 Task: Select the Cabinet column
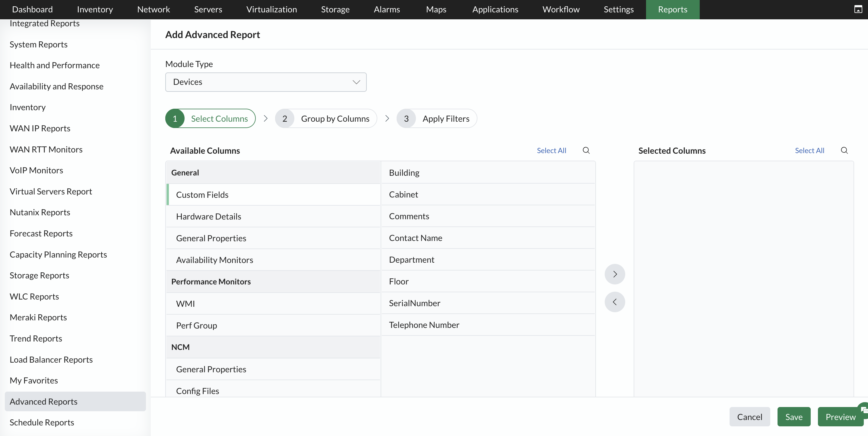coord(488,194)
